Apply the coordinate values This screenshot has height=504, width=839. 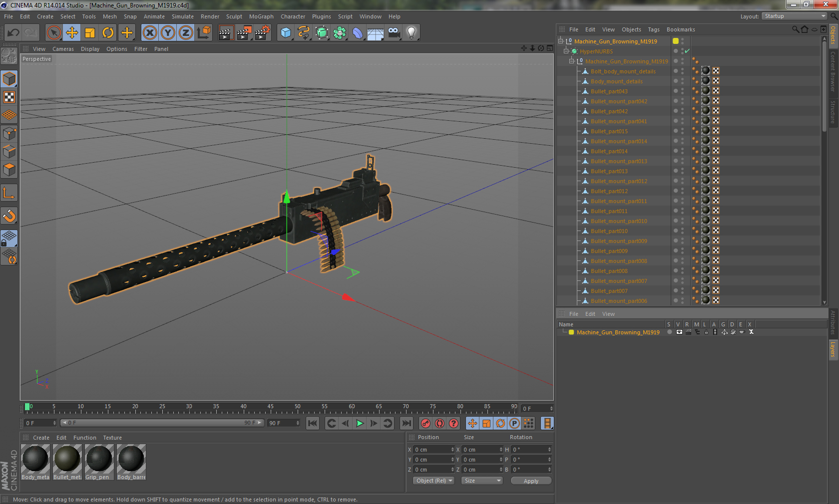[x=531, y=481]
